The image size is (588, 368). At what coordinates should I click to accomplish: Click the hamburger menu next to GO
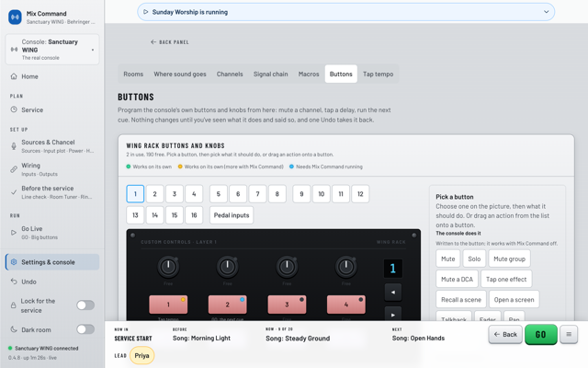click(569, 334)
